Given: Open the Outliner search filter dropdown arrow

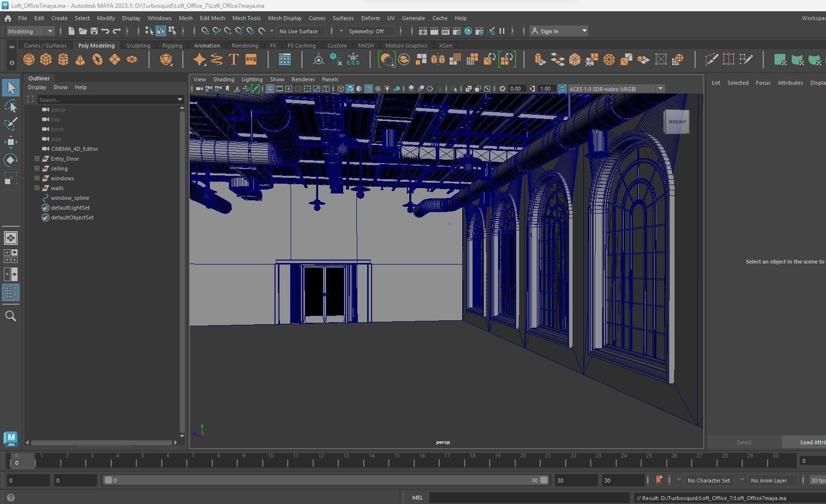Looking at the screenshot, I should pos(179,99).
